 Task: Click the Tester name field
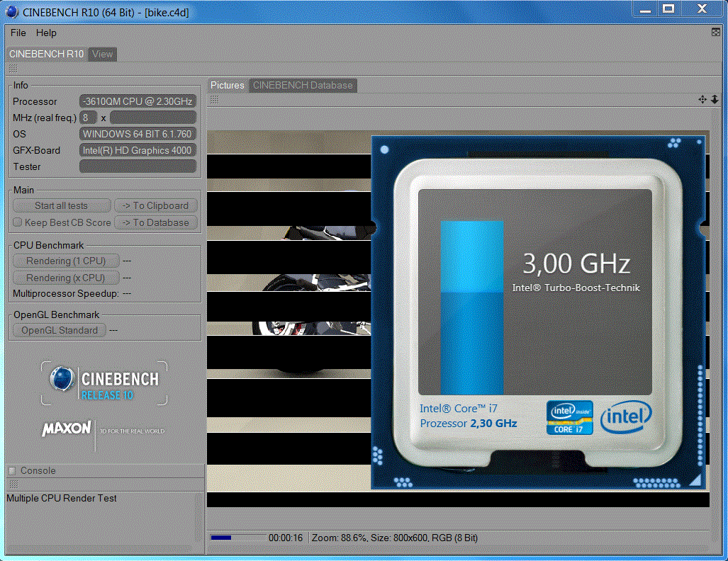138,166
